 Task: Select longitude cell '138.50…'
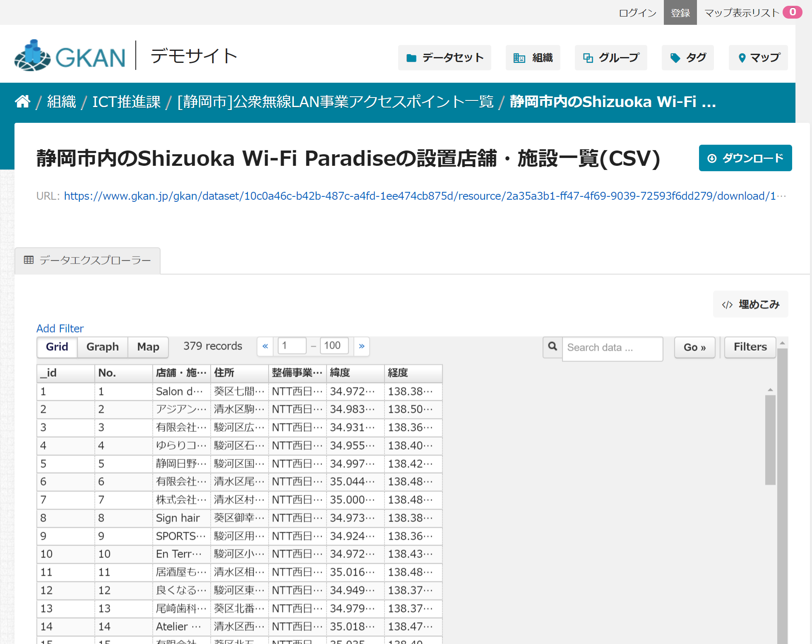(x=413, y=409)
